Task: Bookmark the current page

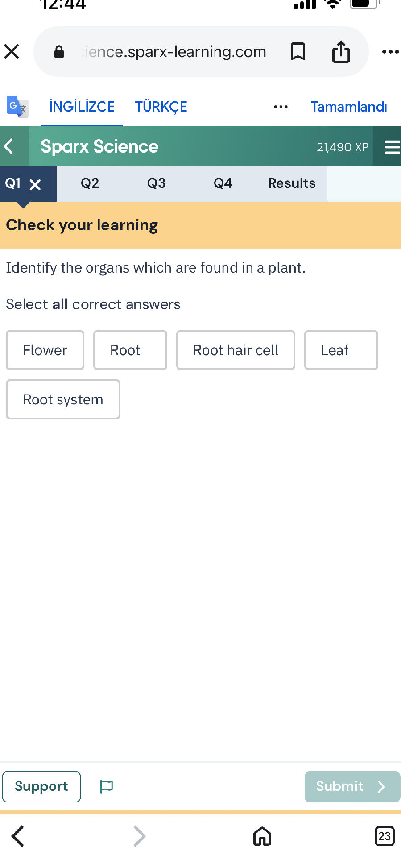Action: [x=298, y=51]
